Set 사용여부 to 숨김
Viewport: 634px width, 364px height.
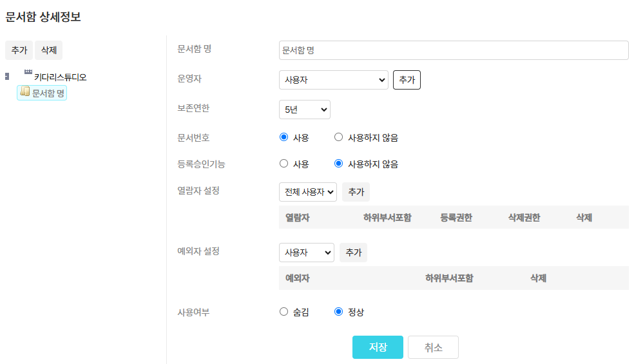(283, 312)
